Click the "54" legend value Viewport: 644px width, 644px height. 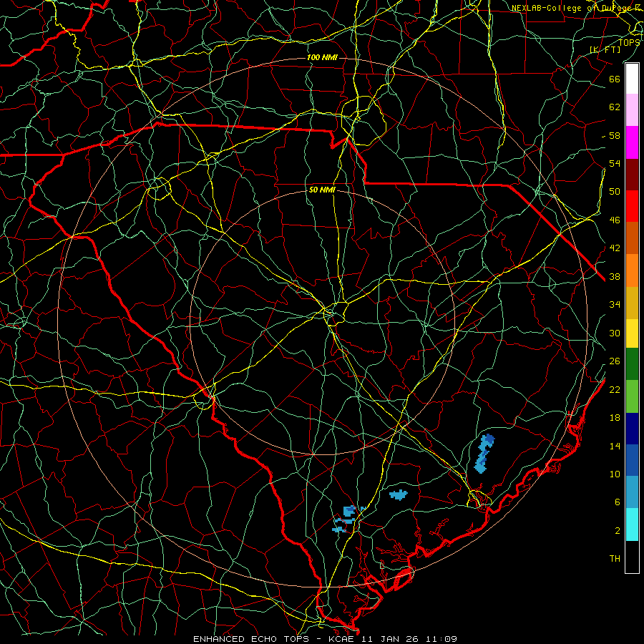click(615, 163)
